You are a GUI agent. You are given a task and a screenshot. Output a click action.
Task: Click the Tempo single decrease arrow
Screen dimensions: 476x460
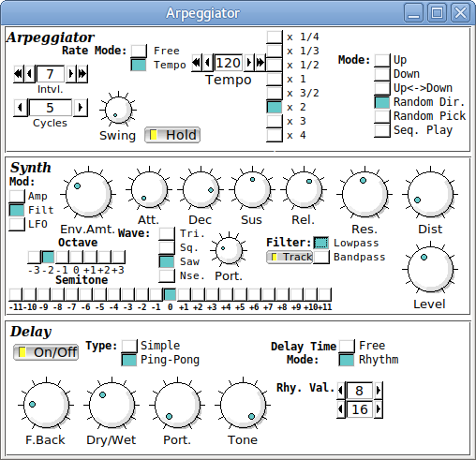(208, 63)
